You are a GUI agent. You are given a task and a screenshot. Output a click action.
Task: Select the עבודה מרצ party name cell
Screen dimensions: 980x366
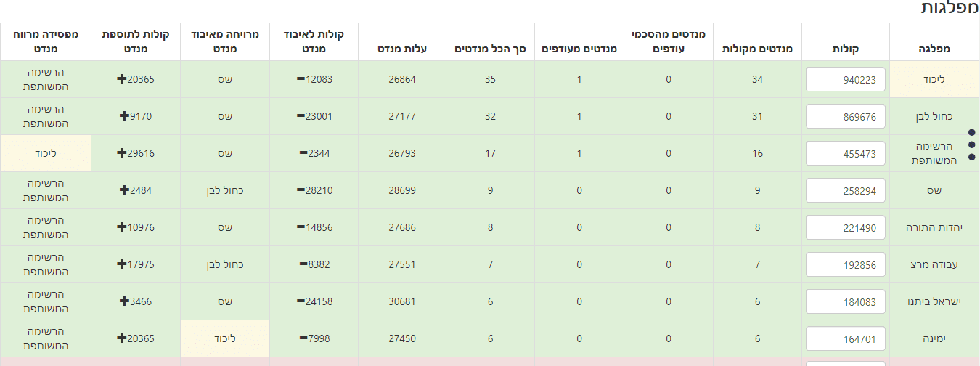click(934, 264)
